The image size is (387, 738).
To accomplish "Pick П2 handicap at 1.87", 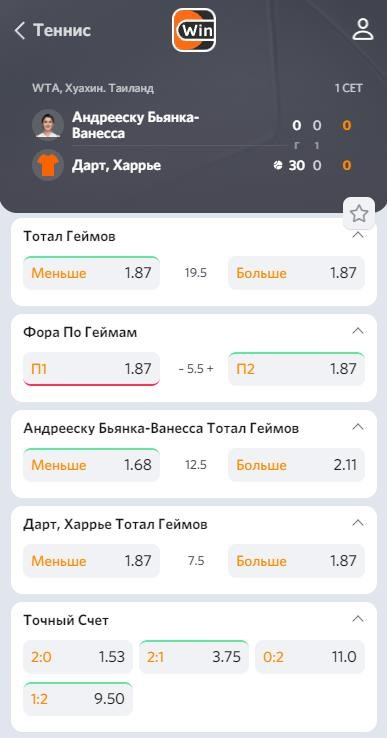I will tap(297, 369).
